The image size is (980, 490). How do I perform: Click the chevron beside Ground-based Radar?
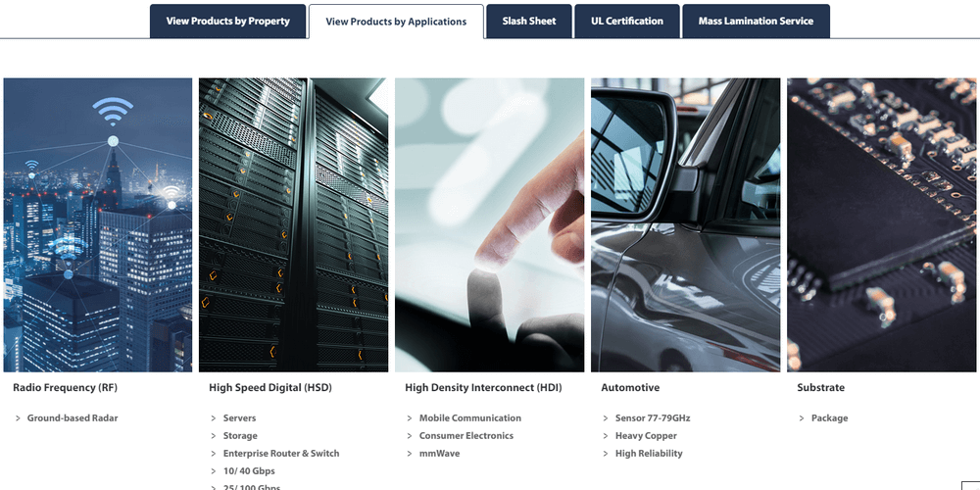pyautogui.click(x=18, y=418)
